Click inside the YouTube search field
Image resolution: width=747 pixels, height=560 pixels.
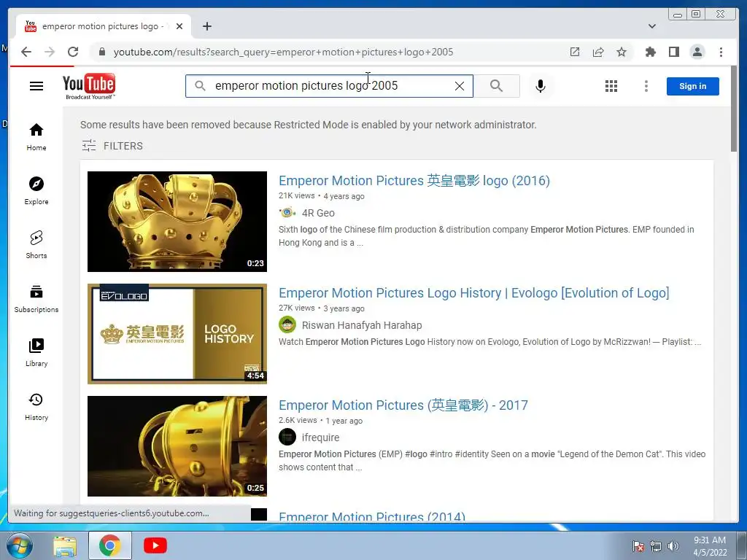point(329,86)
